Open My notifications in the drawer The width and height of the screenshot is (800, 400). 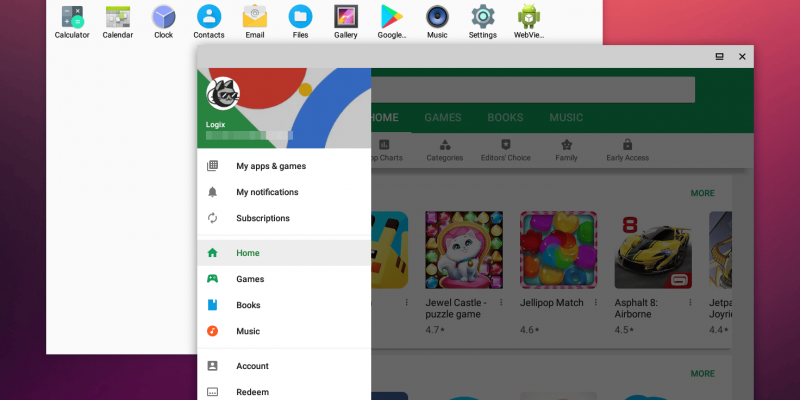click(x=284, y=192)
